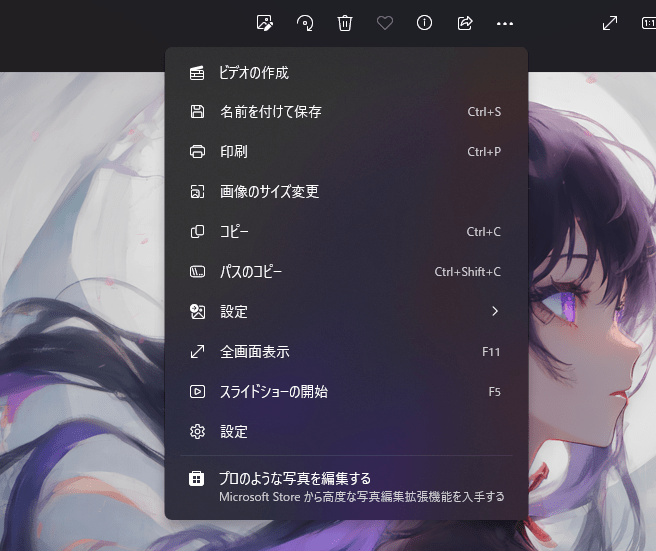Click the Ctrl+P shortcut label

click(484, 151)
